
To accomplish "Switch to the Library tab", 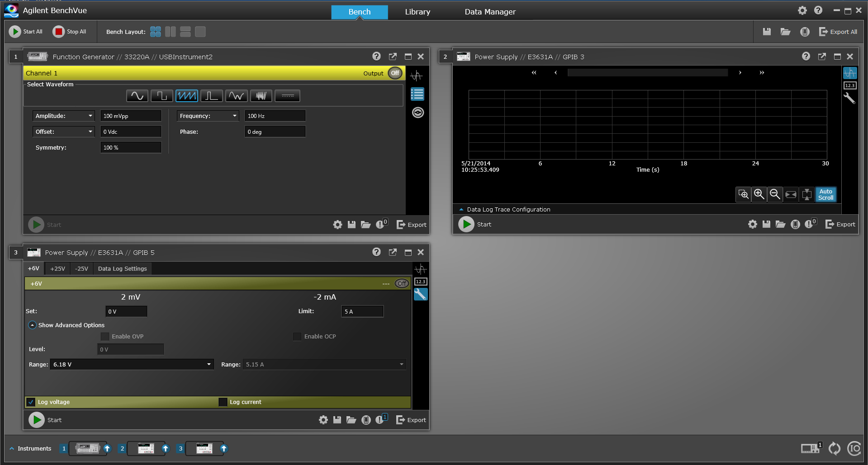I will 417,12.
